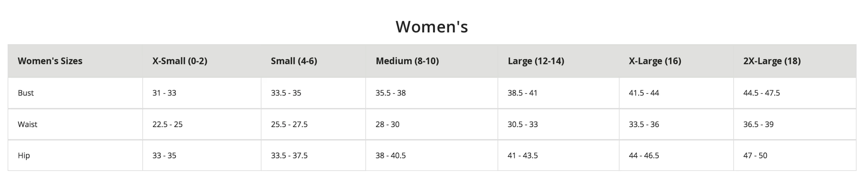Click the 2X-Large bust value 44.5 - 47.5
The height and width of the screenshot is (190, 868).
(761, 93)
